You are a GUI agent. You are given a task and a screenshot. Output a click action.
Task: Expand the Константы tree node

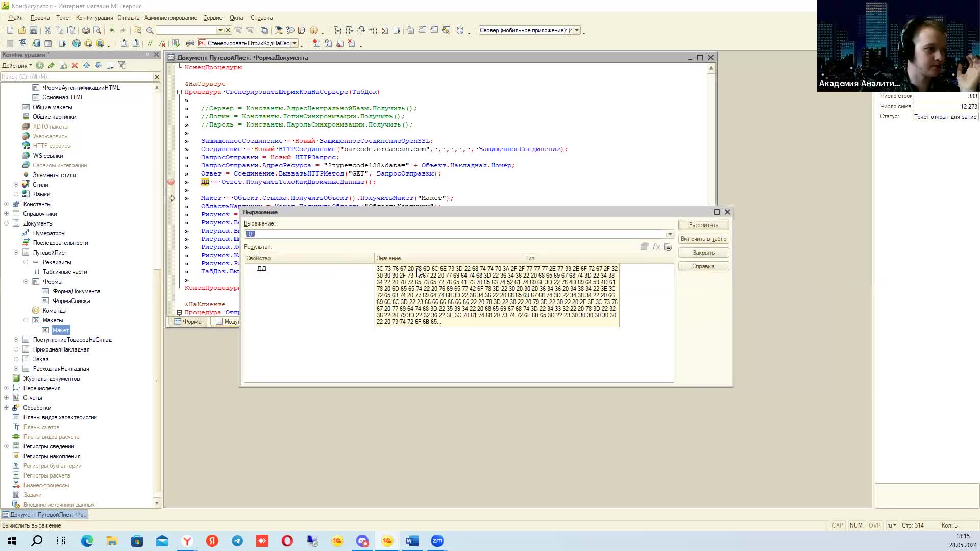click(x=6, y=204)
